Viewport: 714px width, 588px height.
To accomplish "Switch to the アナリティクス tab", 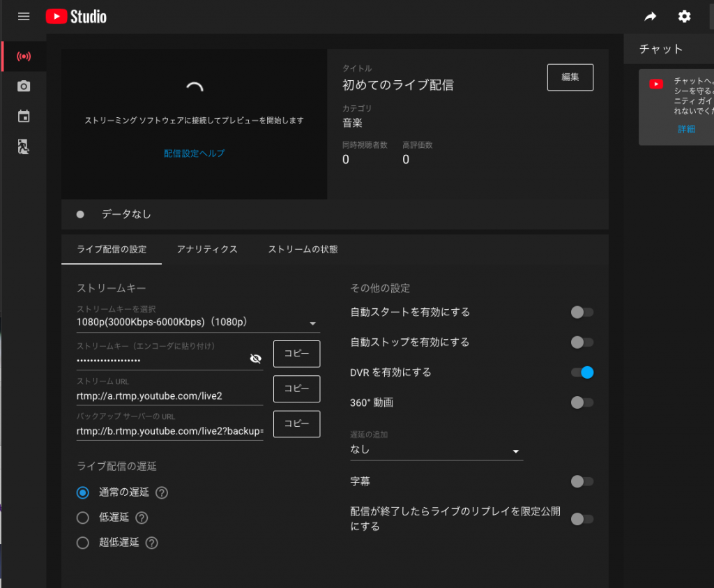I will click(207, 250).
